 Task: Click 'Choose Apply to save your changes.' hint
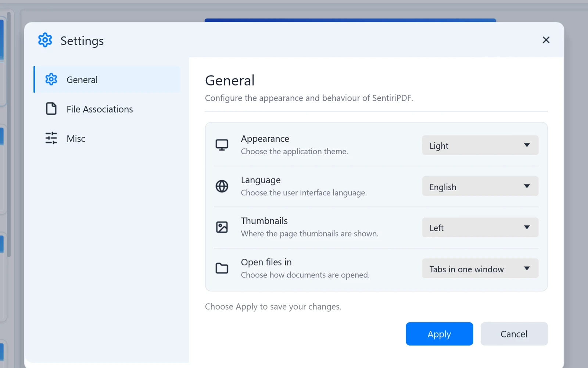coord(273,307)
